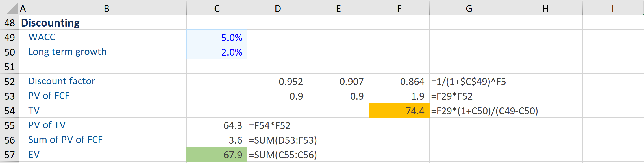Screen dimensions: 644x163
Task: Select column E header
Action: [338, 8]
